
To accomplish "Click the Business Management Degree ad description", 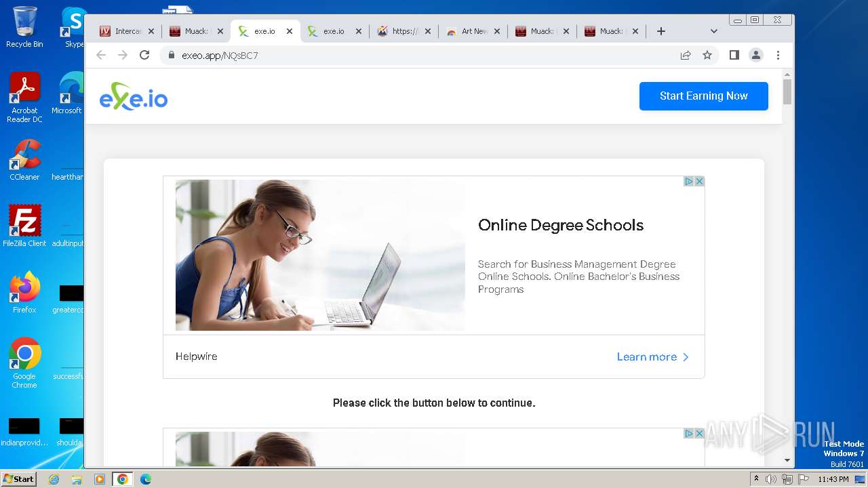I will coord(578,277).
